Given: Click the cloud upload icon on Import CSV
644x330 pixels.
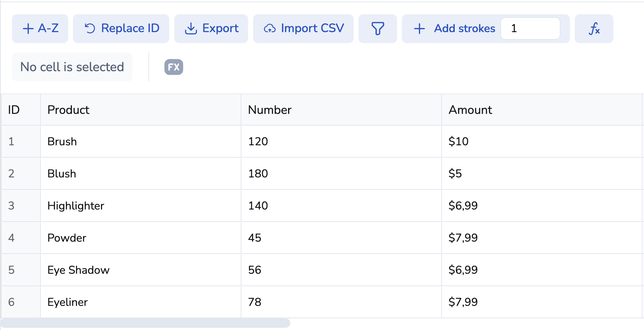Looking at the screenshot, I should (269, 28).
